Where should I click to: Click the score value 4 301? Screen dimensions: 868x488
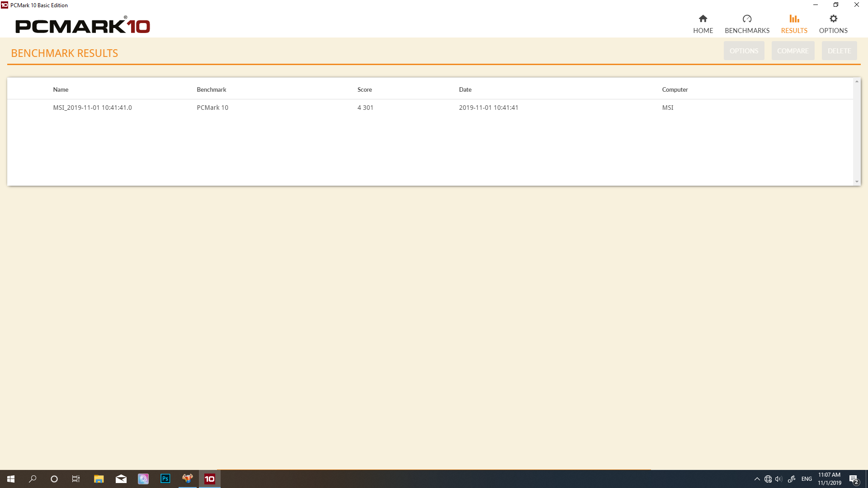point(365,108)
